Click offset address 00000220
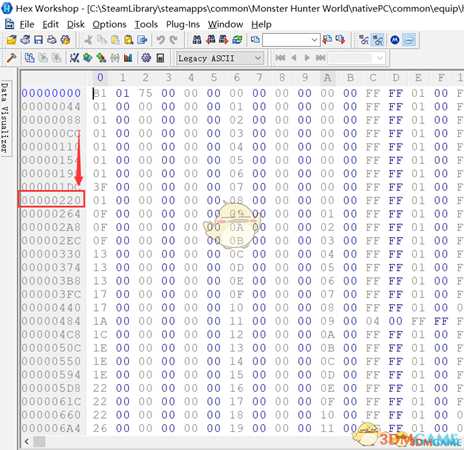Viewport: 464px width, 450px height. click(51, 200)
